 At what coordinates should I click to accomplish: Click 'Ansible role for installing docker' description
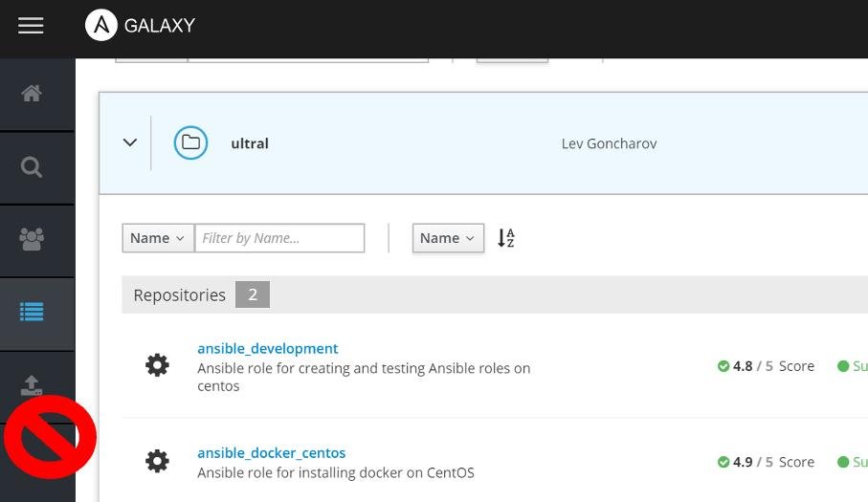(336, 472)
